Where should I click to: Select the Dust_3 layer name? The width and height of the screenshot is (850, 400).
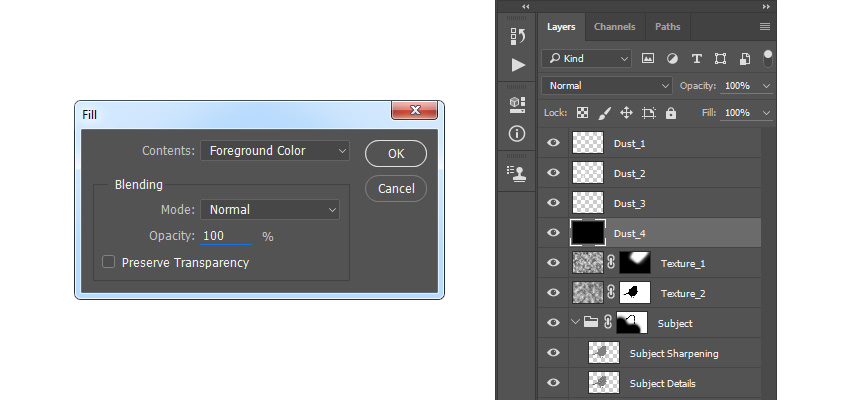(x=629, y=203)
